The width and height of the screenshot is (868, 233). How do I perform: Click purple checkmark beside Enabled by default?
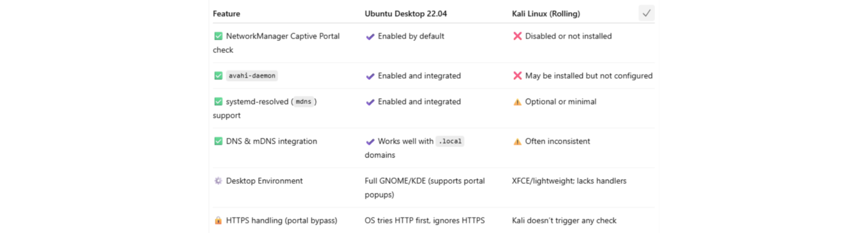370,36
